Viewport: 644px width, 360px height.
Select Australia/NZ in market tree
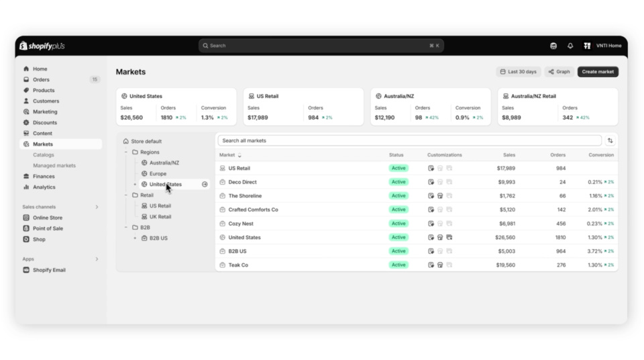click(x=164, y=163)
